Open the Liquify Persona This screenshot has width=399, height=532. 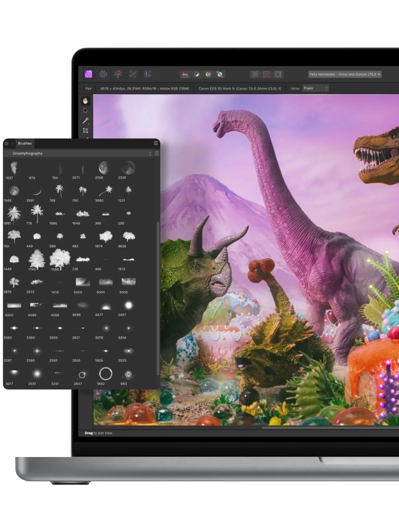103,74
